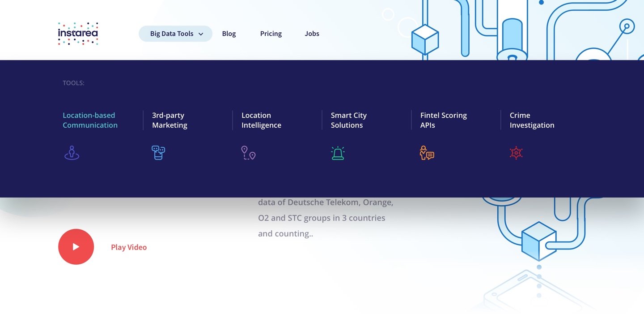The image size is (644, 314).
Task: Collapse the Big Data Tools menu
Action: (x=172, y=34)
